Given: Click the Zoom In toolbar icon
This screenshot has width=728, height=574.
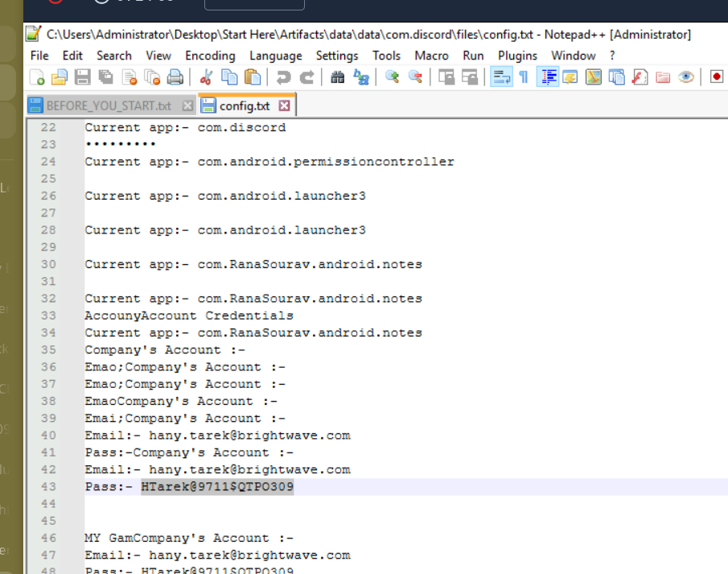Looking at the screenshot, I should pyautogui.click(x=393, y=77).
